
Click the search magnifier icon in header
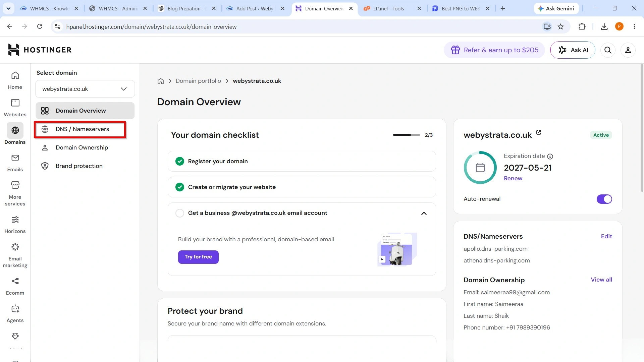pos(608,50)
